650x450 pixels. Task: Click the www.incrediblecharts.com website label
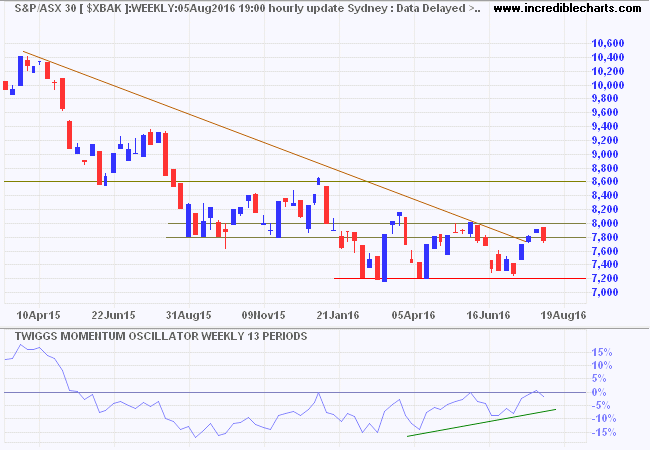tap(568, 8)
